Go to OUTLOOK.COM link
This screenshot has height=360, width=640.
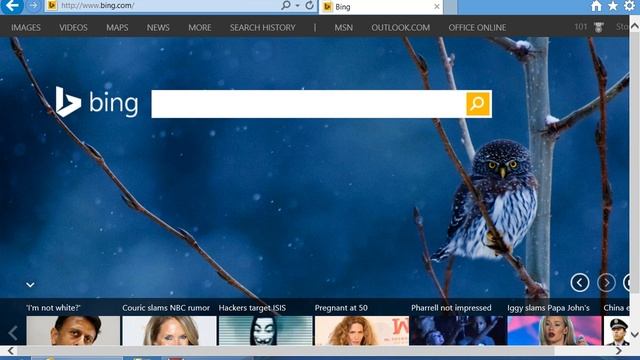click(x=400, y=27)
